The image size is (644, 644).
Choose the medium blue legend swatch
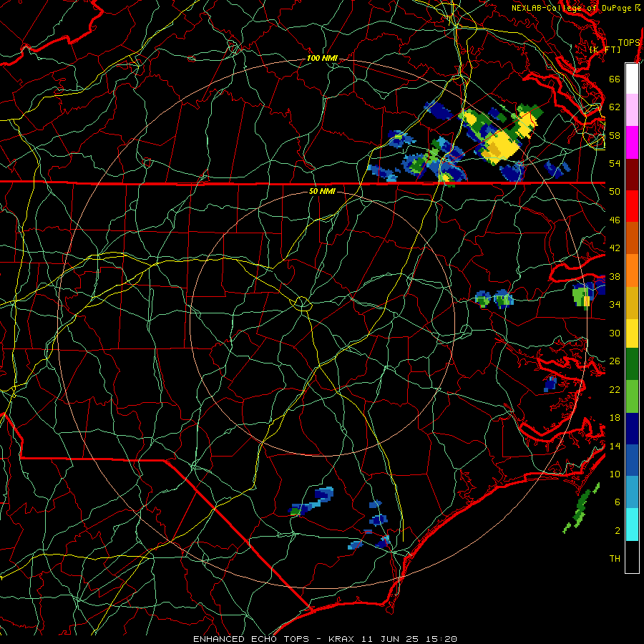[632, 460]
